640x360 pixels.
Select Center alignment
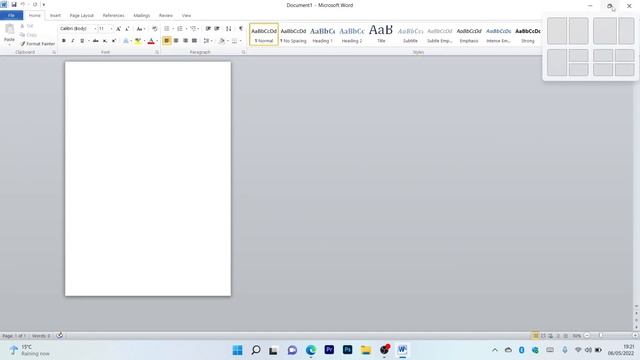pos(176,41)
